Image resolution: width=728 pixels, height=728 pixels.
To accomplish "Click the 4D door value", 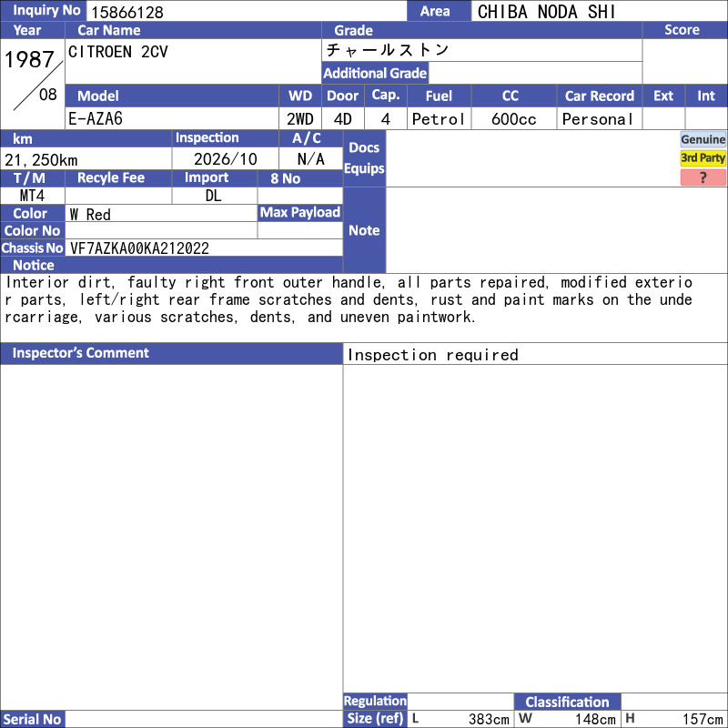I will (343, 119).
